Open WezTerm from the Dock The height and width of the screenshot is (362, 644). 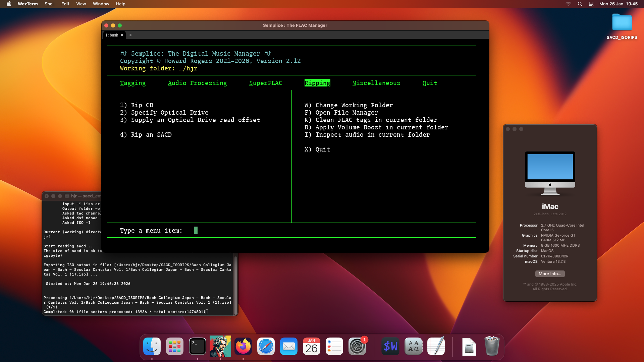(390, 346)
